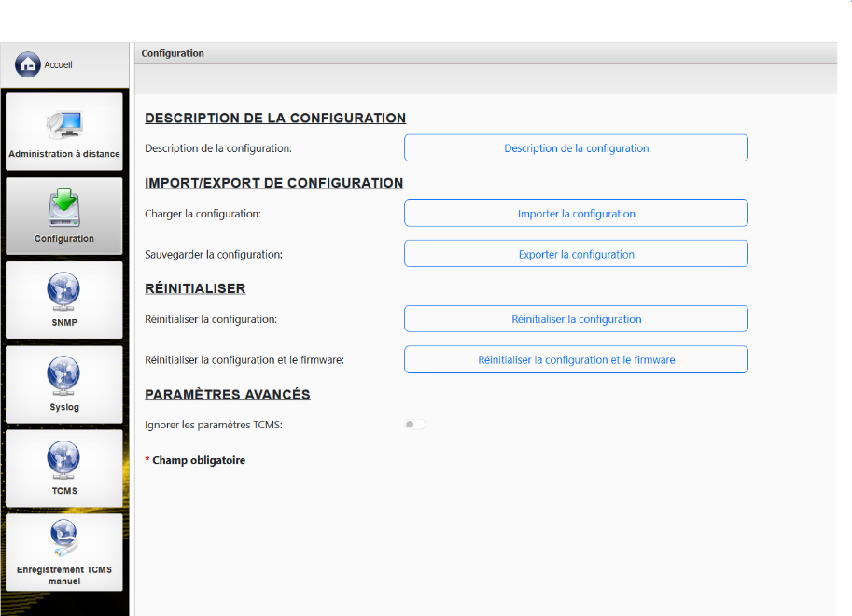Toggle Ignorer les paramètres TCMS switch
Image resolution: width=852 pixels, height=616 pixels.
click(415, 425)
